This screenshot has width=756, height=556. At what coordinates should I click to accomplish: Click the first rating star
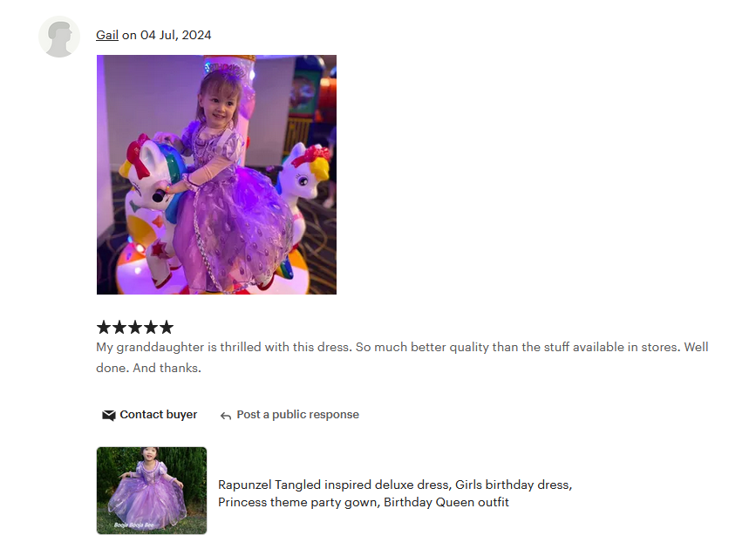[104, 327]
